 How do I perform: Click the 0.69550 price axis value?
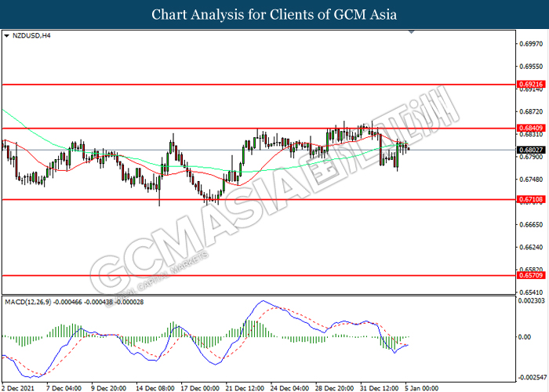click(531, 66)
